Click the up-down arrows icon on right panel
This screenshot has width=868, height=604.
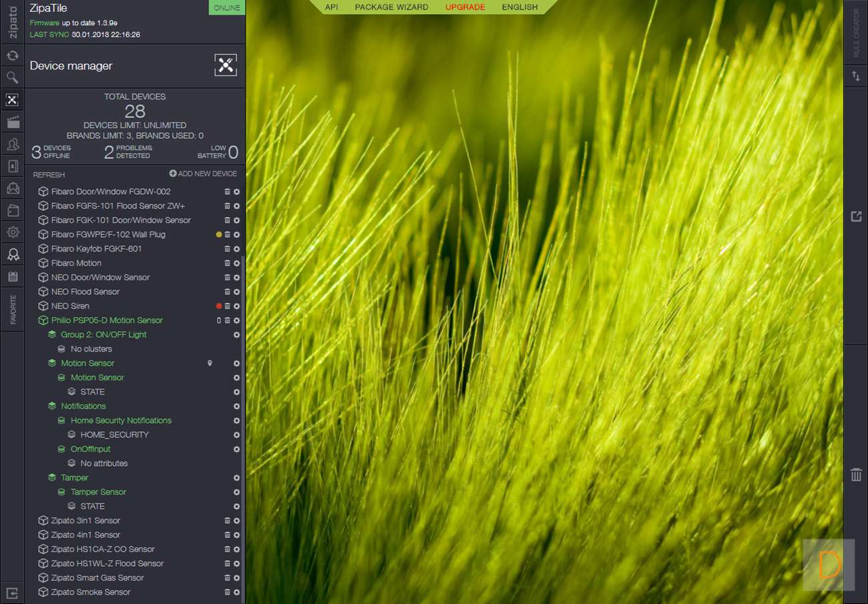[x=856, y=77]
